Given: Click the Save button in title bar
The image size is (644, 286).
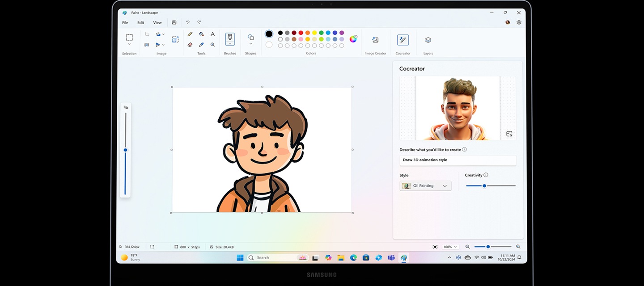Looking at the screenshot, I should (174, 22).
